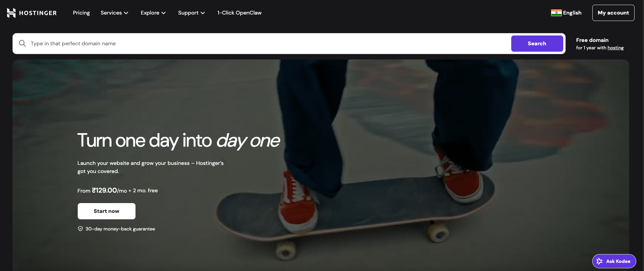Click the HOSTINGER wordmark in header
Screen dimensions: 644x271
[x=38, y=13]
